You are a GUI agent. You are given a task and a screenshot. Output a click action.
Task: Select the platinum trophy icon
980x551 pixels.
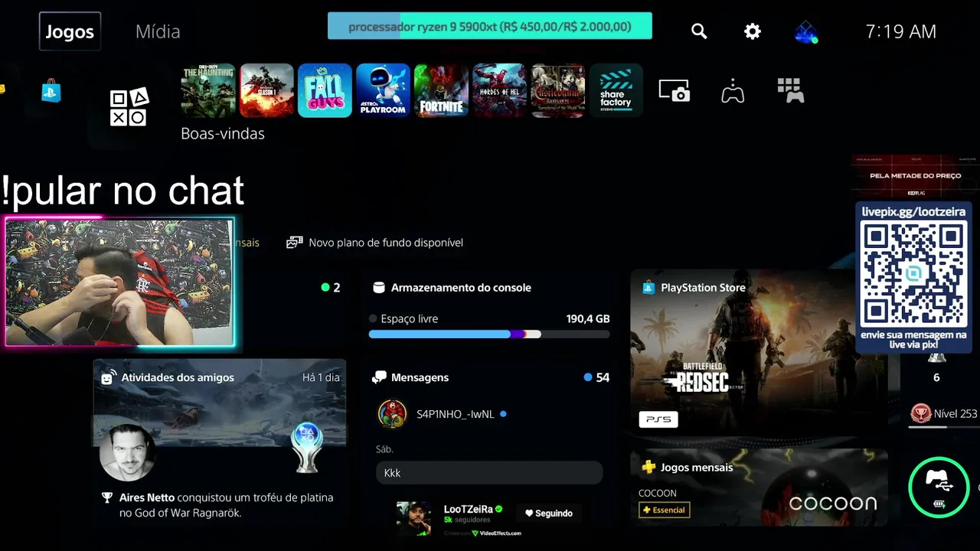pyautogui.click(x=307, y=448)
